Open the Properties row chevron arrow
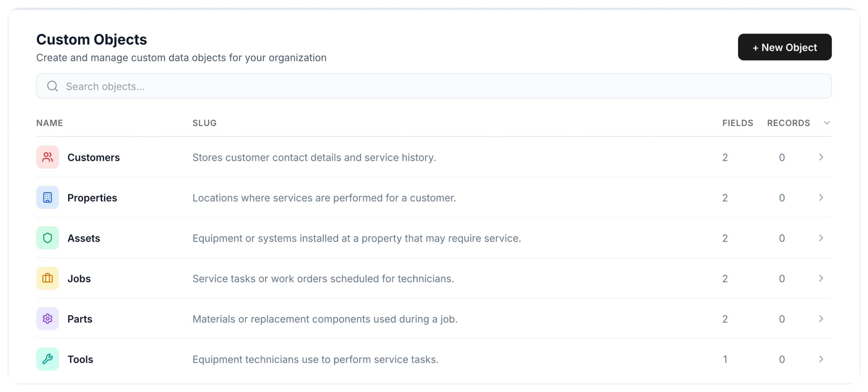The height and width of the screenshot is (392, 868). [x=821, y=198]
